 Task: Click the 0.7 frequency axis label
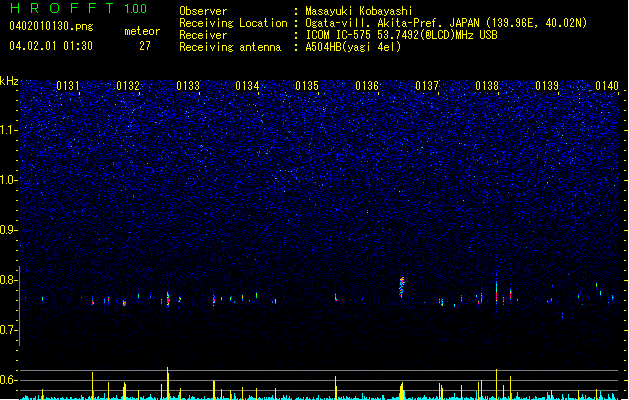click(9, 330)
